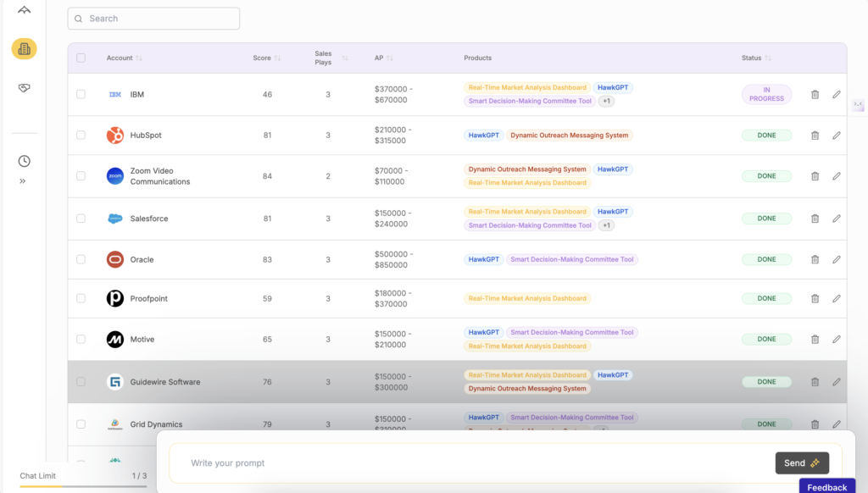Image resolution: width=868 pixels, height=493 pixels.
Task: Open the Feedback button
Action: click(x=827, y=487)
